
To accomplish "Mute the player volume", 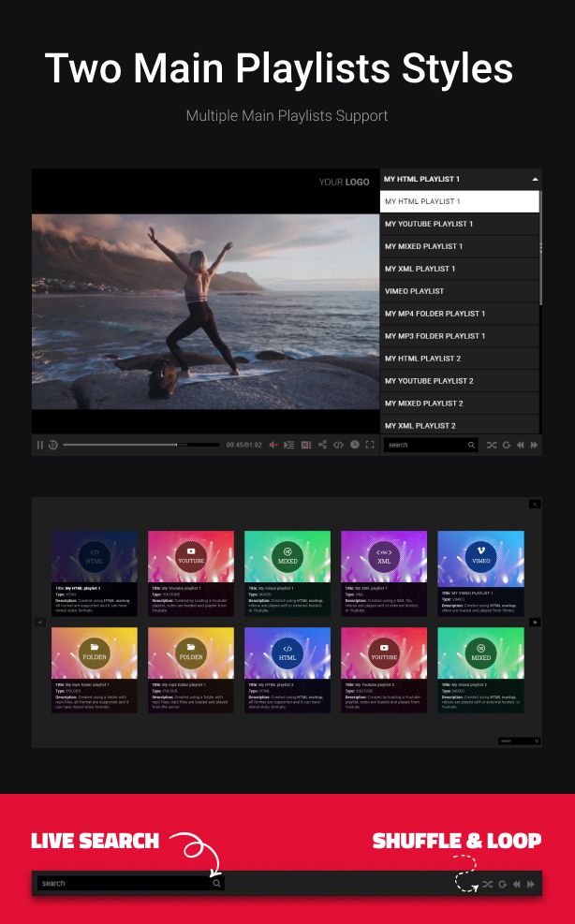I will point(273,445).
